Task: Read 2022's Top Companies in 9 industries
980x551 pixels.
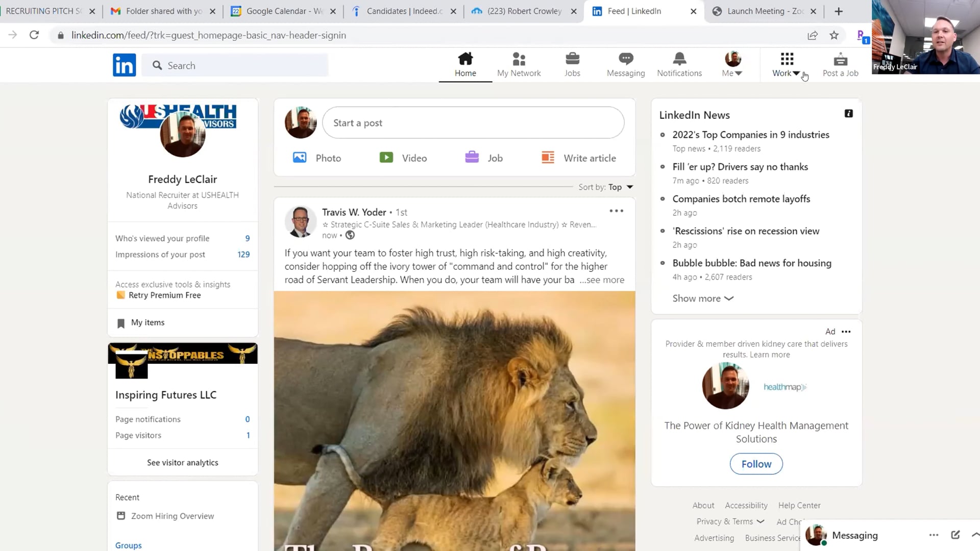Action: tap(751, 135)
